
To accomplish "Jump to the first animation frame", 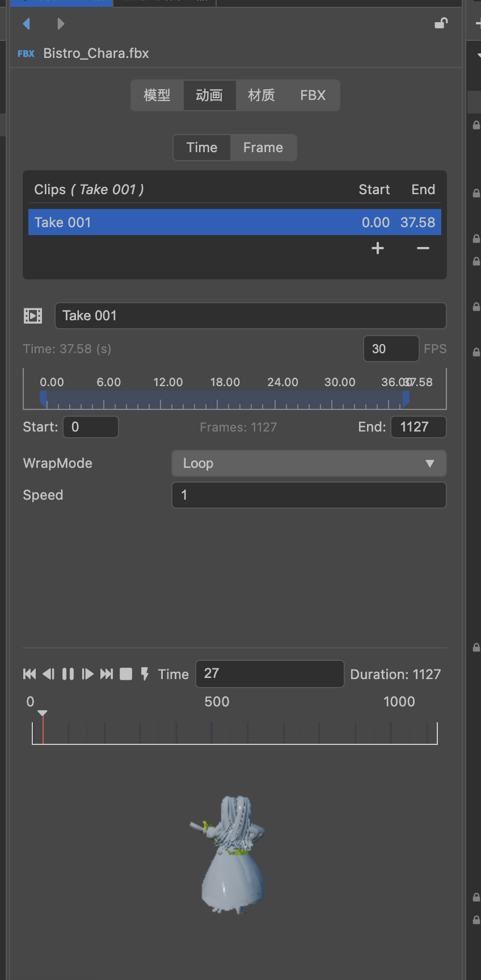I will [29, 674].
